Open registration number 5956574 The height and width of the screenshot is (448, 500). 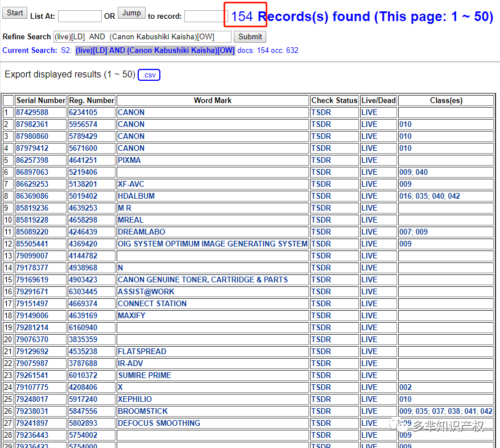click(83, 125)
